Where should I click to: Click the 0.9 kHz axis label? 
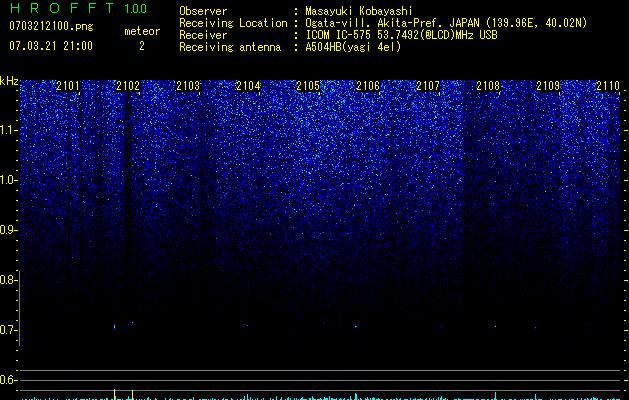point(7,230)
